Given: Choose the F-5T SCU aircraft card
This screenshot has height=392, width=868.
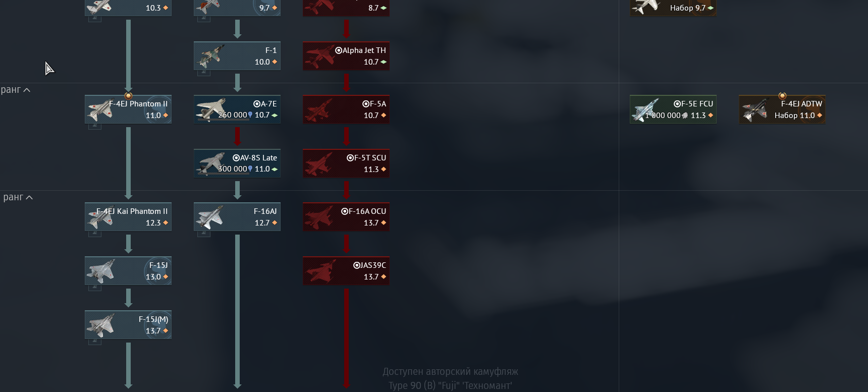Looking at the screenshot, I should point(346,163).
